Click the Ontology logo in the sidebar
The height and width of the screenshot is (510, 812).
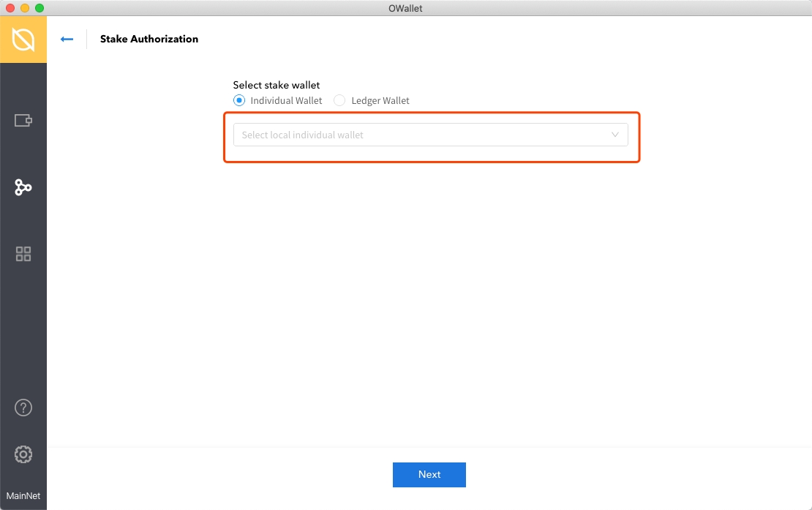23,40
